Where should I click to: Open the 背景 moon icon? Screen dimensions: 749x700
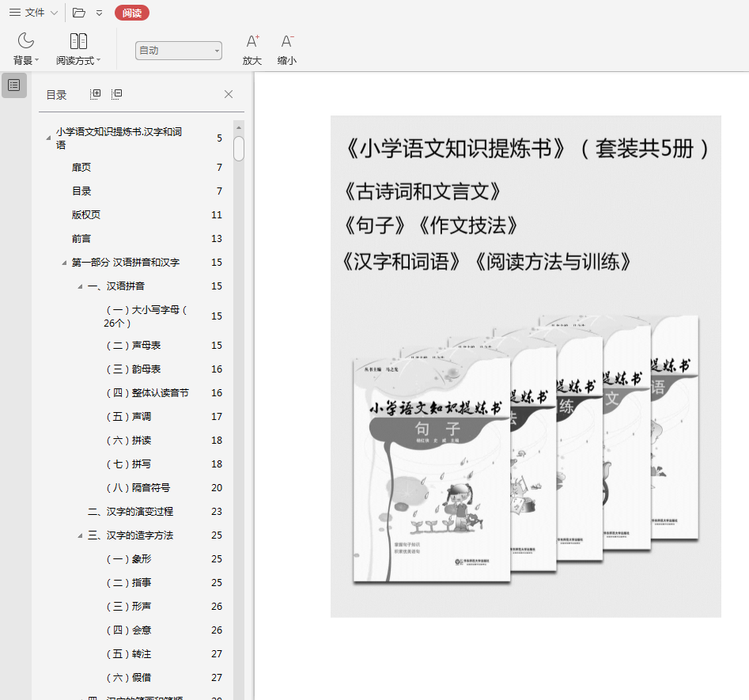26,41
